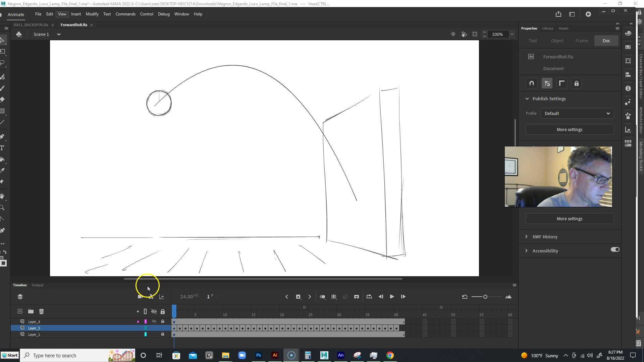644x362 pixels.
Task: Click the Loop playback icon
Action: (369, 297)
